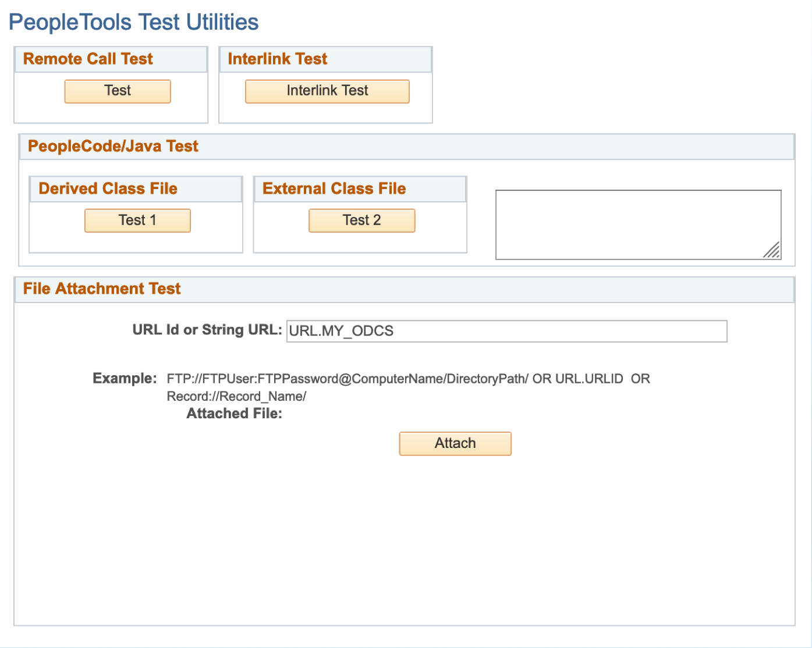Select the Derived Class File heading
812x648 pixels.
108,189
